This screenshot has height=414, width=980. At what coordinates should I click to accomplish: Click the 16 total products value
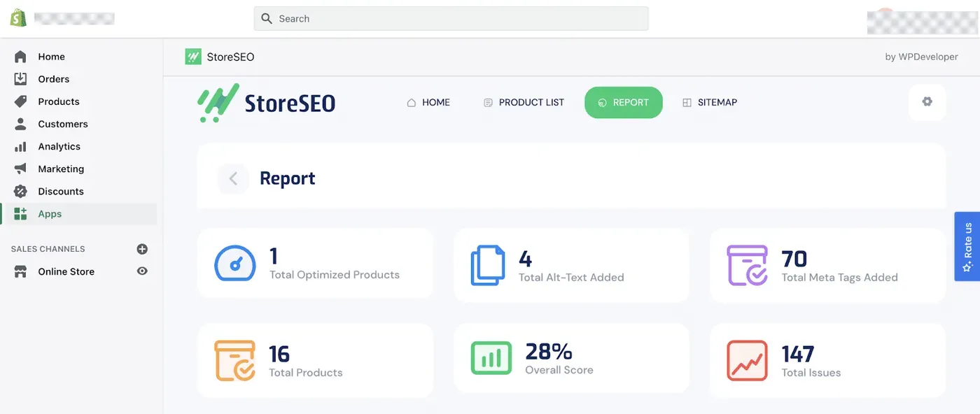click(279, 354)
